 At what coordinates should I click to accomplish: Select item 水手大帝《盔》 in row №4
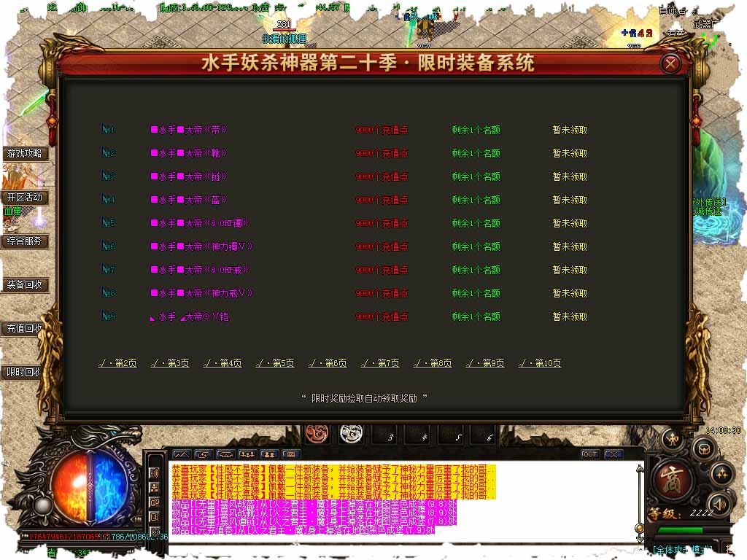point(189,200)
